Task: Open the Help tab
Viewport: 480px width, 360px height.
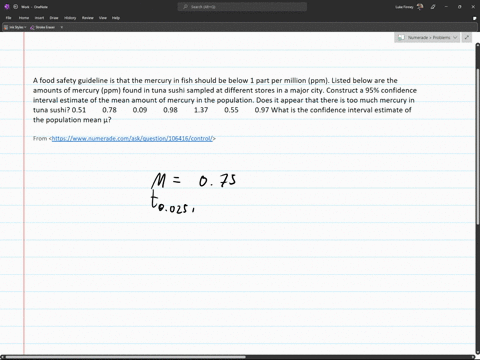Action: tap(116, 18)
